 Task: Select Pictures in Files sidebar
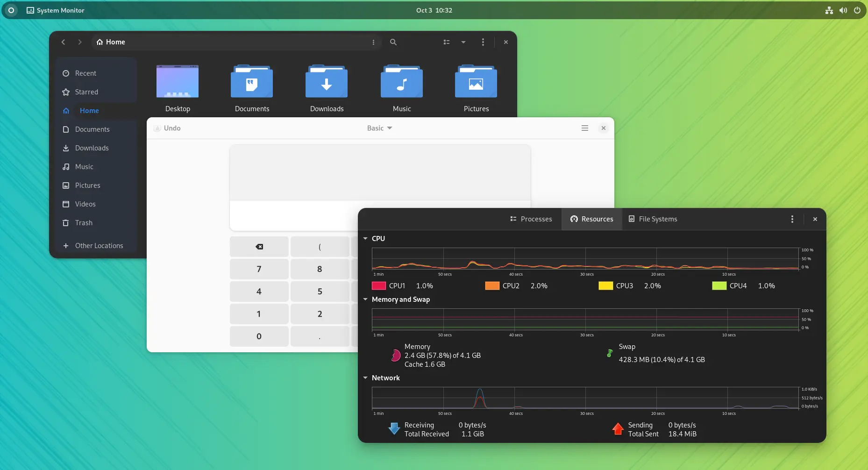tap(96, 185)
